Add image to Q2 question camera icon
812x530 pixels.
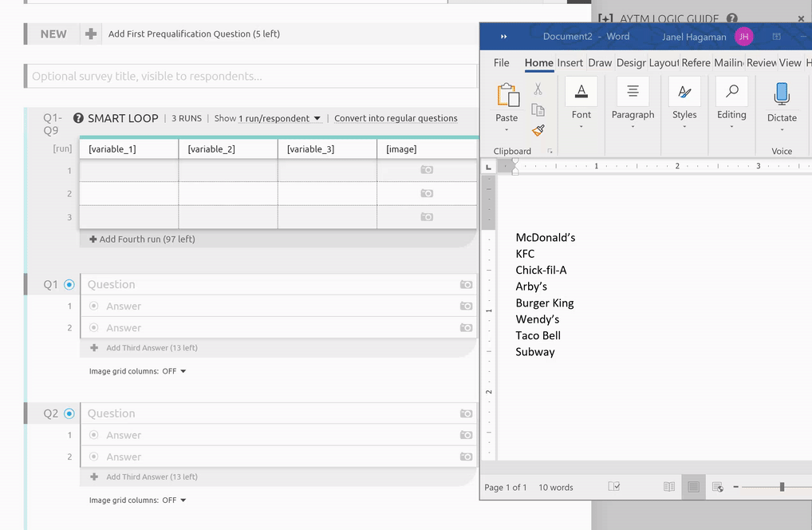[x=466, y=413]
